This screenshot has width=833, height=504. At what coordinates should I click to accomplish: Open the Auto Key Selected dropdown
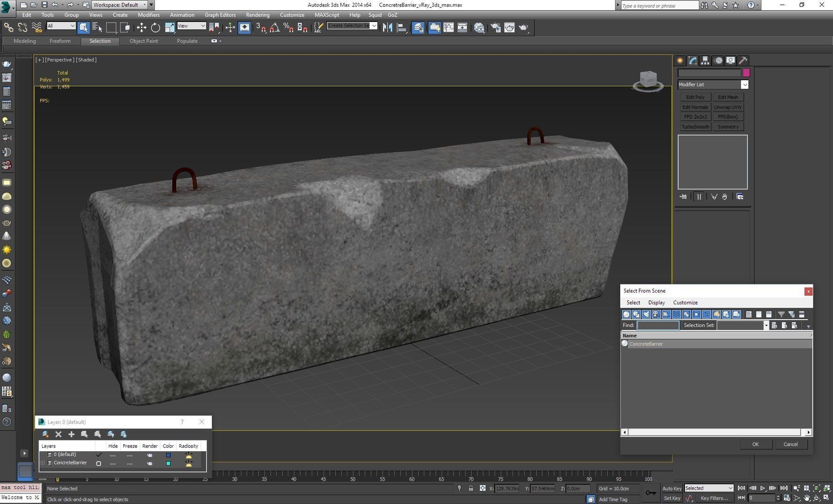click(709, 488)
